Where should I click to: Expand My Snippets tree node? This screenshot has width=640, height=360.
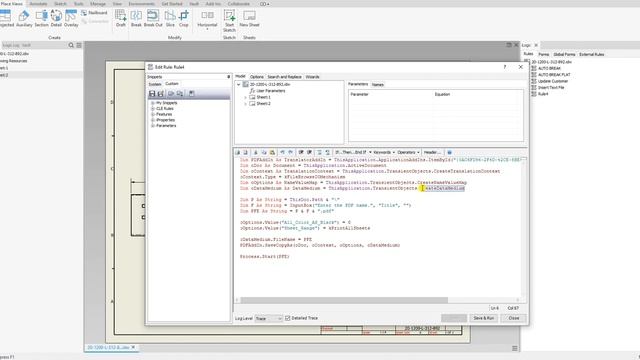153,103
